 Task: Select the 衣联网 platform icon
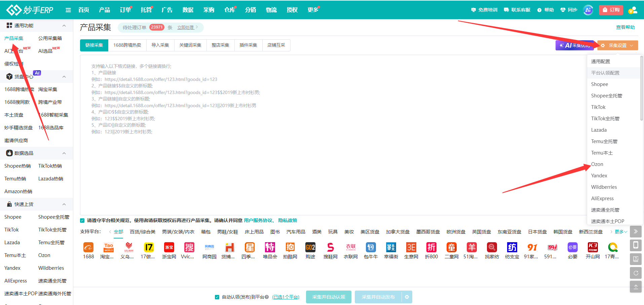[x=350, y=248]
